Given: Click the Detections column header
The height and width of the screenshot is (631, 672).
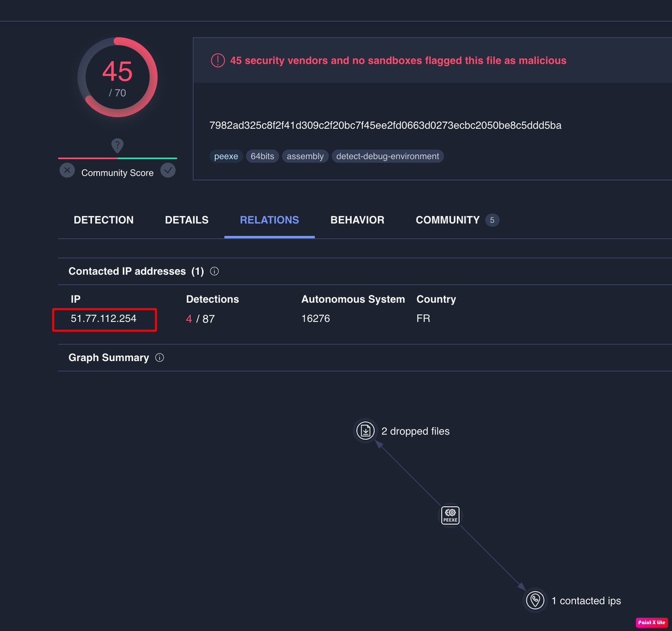Looking at the screenshot, I should 212,299.
